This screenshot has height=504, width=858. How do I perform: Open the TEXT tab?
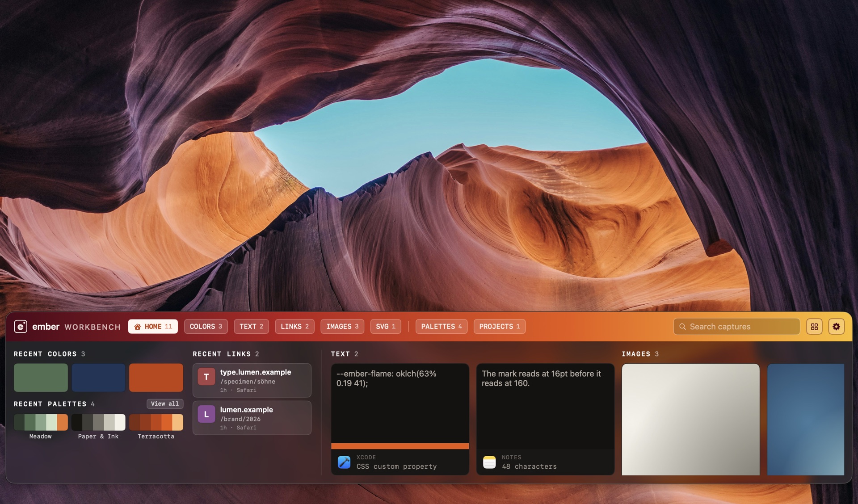(x=251, y=327)
